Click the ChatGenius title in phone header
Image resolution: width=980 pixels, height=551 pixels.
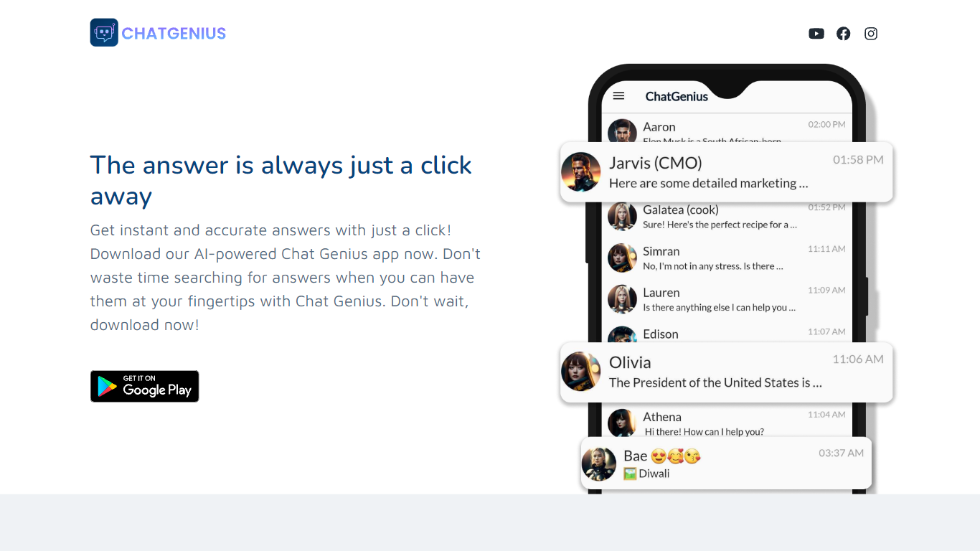(x=677, y=96)
